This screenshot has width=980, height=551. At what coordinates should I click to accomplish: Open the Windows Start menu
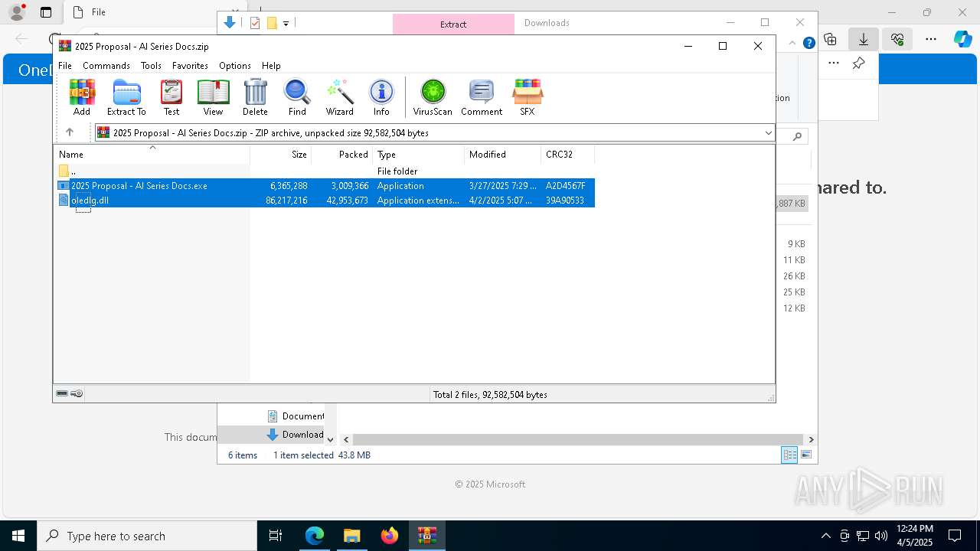coord(18,536)
